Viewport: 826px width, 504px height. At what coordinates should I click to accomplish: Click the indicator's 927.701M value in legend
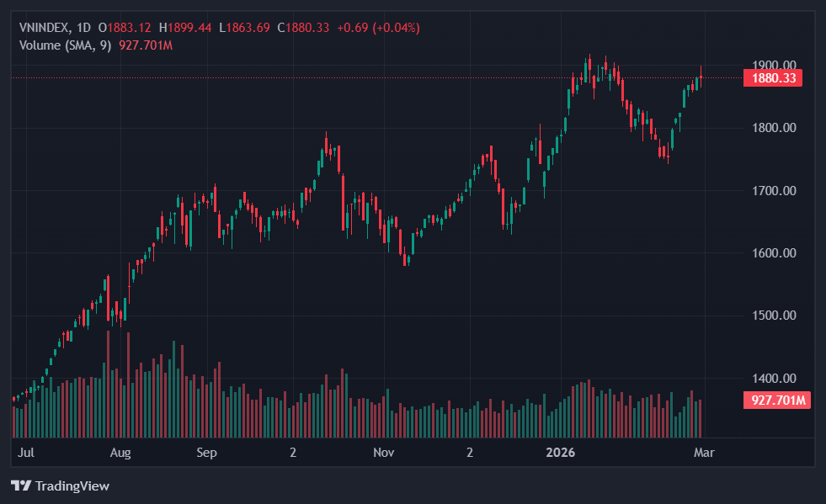tap(144, 45)
